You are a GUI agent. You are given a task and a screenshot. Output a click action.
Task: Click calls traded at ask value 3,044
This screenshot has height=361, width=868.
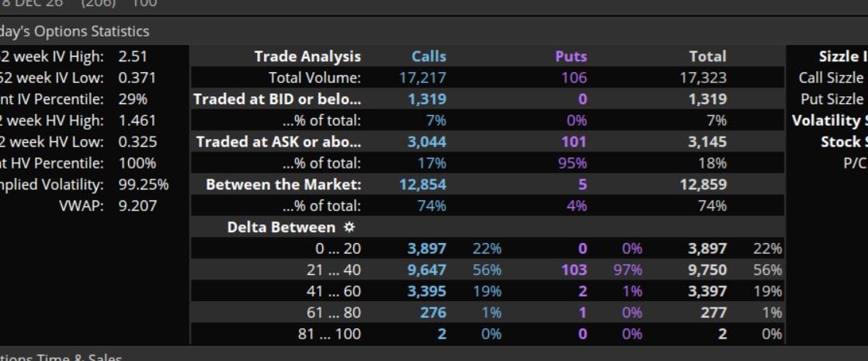tap(427, 142)
